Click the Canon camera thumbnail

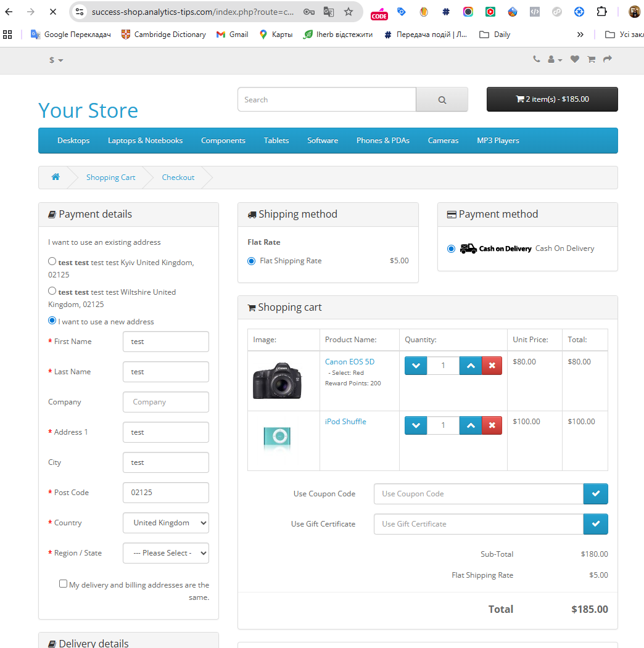pos(278,380)
